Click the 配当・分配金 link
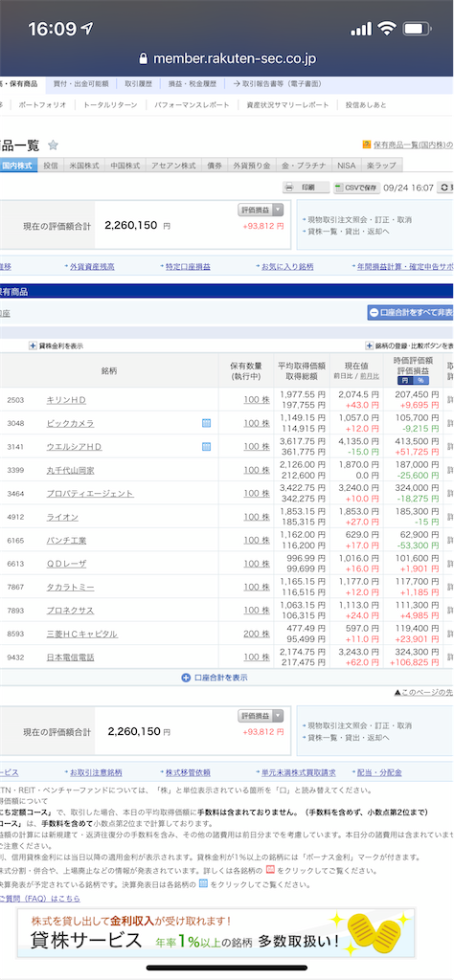 [379, 772]
